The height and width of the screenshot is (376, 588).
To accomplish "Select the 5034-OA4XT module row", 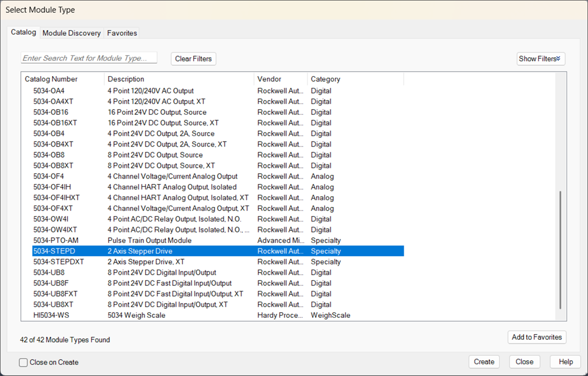I will 218,101.
